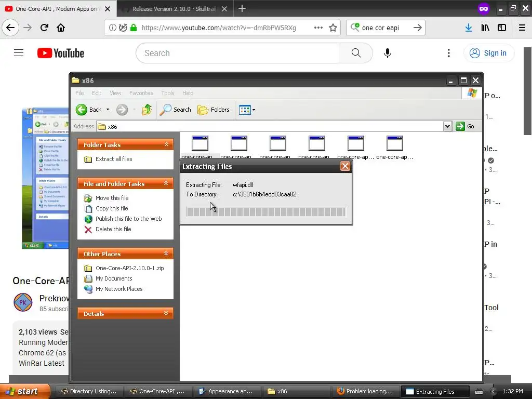The image size is (532, 399).
Task: Toggle Firefox sidebar icon
Action: point(502,28)
